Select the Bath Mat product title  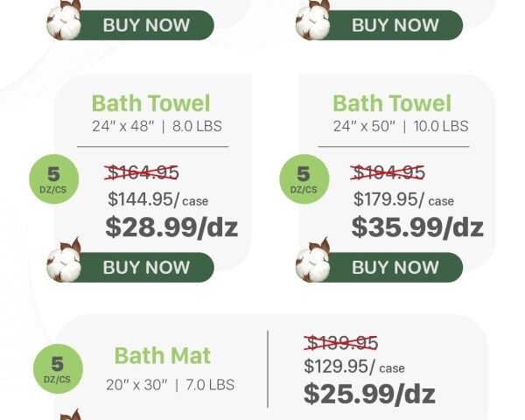(x=163, y=356)
